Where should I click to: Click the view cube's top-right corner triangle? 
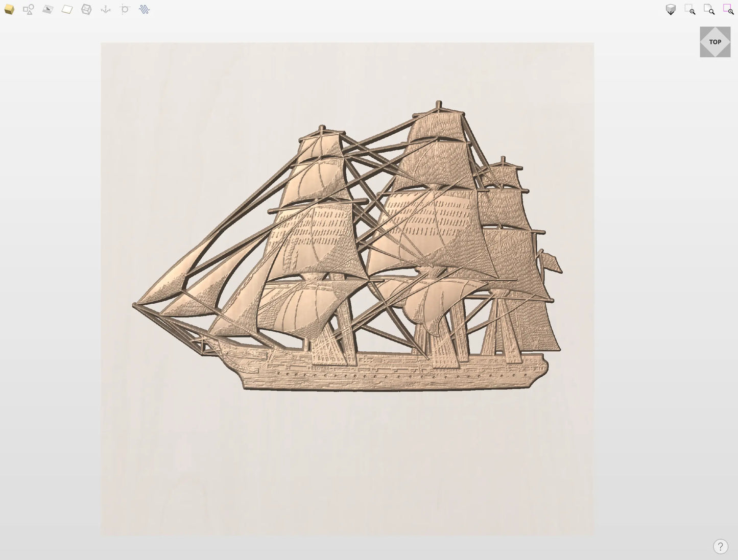point(727,31)
